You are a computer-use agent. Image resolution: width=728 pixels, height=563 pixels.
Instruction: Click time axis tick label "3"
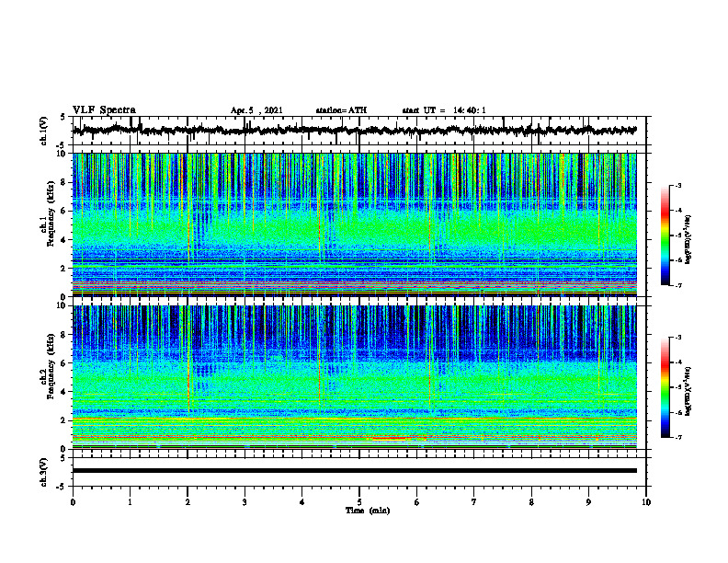(245, 502)
